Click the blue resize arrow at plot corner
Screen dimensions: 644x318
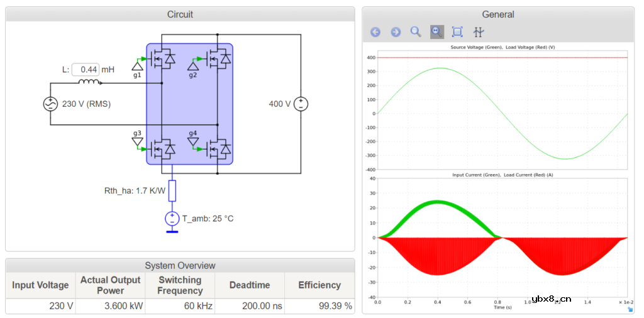click(x=630, y=309)
